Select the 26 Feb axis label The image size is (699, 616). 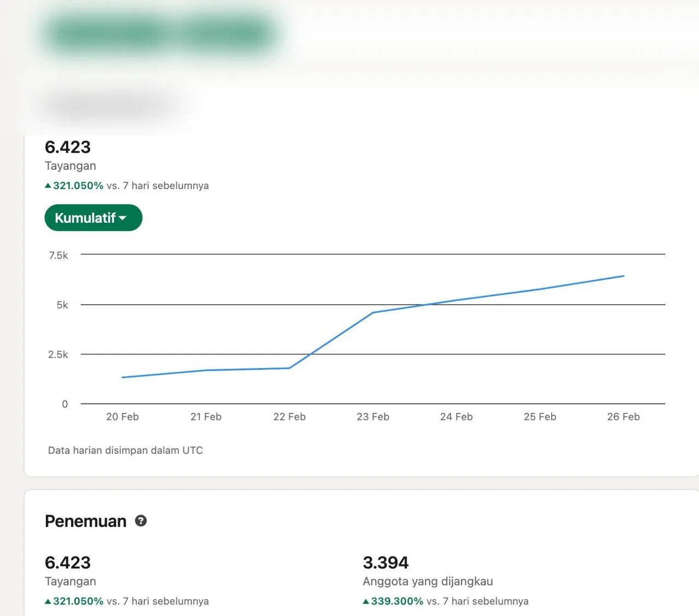click(x=624, y=417)
